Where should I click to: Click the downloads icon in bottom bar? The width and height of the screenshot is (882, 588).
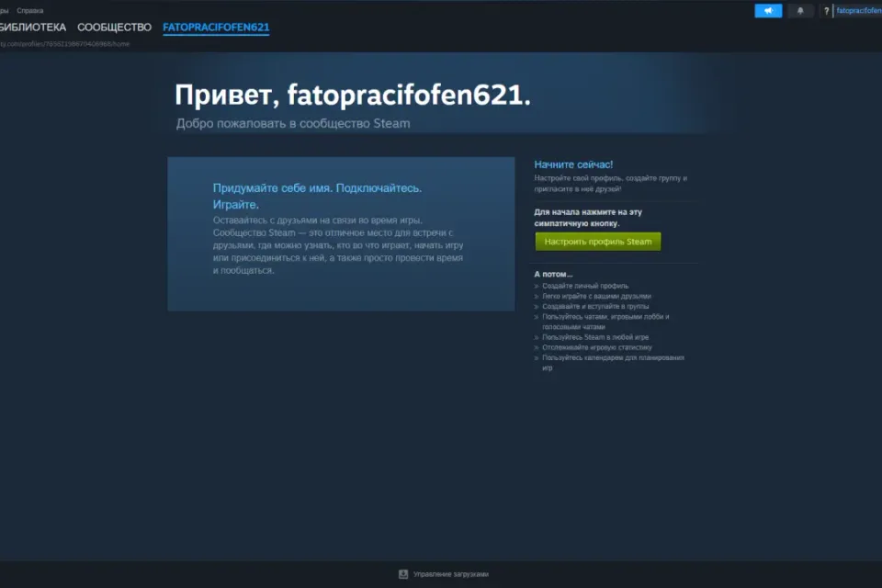[403, 574]
